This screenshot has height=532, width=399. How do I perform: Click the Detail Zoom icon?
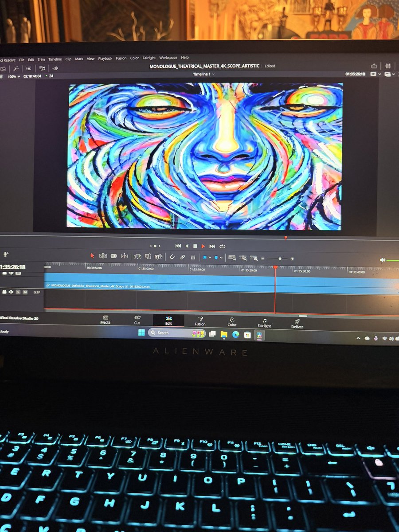243,258
